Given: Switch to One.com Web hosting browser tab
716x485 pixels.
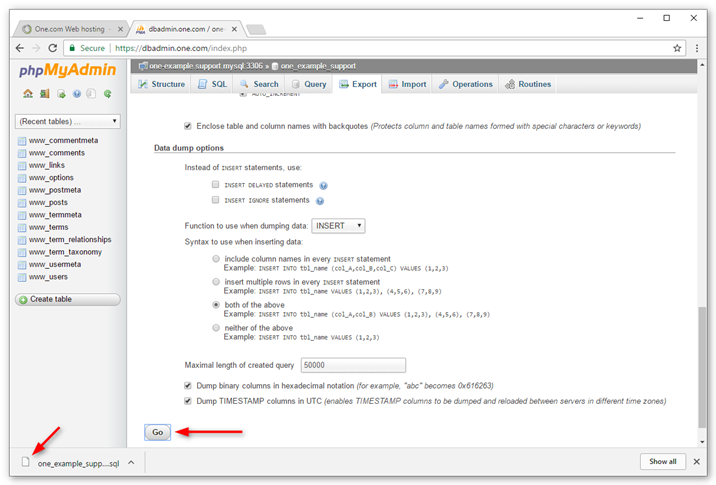Looking at the screenshot, I should [69, 29].
